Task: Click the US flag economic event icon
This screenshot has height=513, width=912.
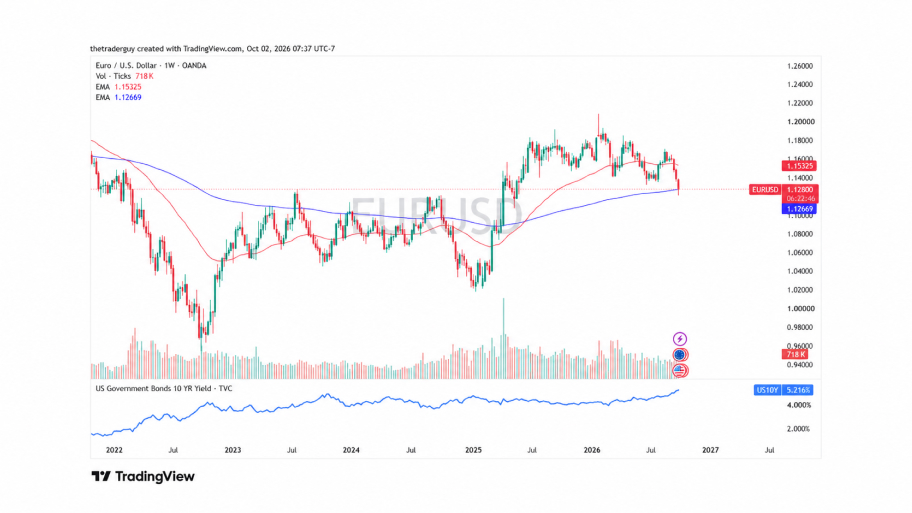Action: tap(679, 370)
